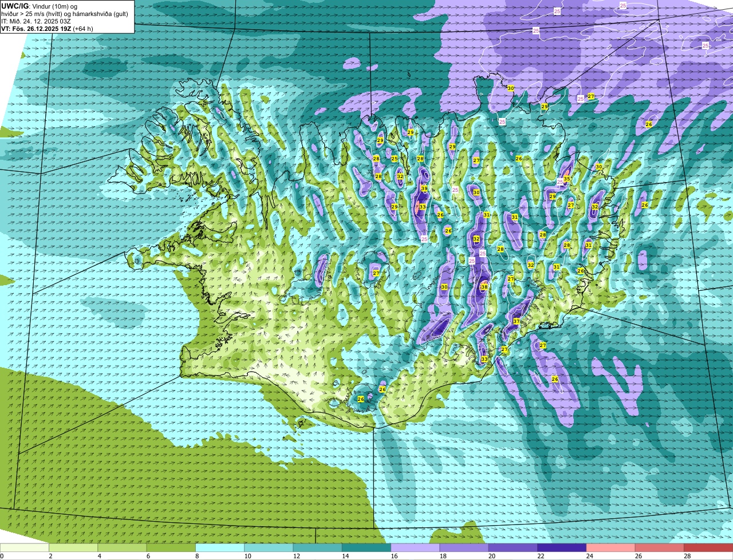Choose the 6–8 m/s olive legend swatch
The width and height of the screenshot is (733, 560).
[171, 548]
